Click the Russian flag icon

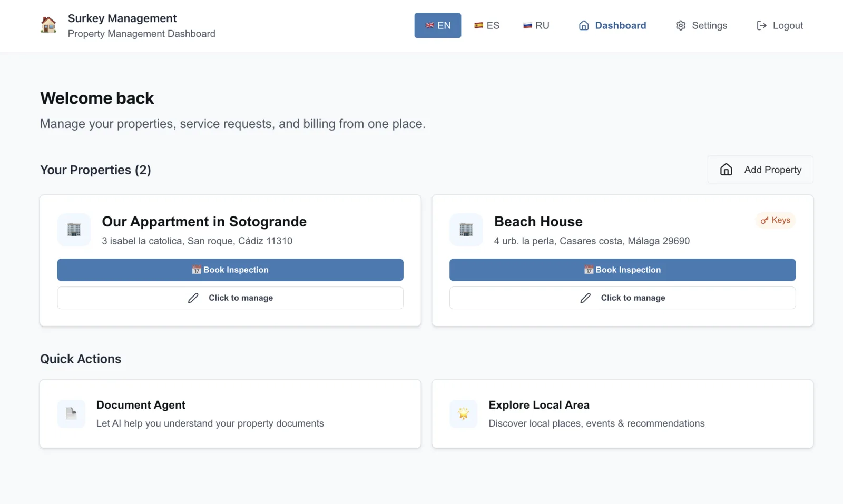click(527, 25)
